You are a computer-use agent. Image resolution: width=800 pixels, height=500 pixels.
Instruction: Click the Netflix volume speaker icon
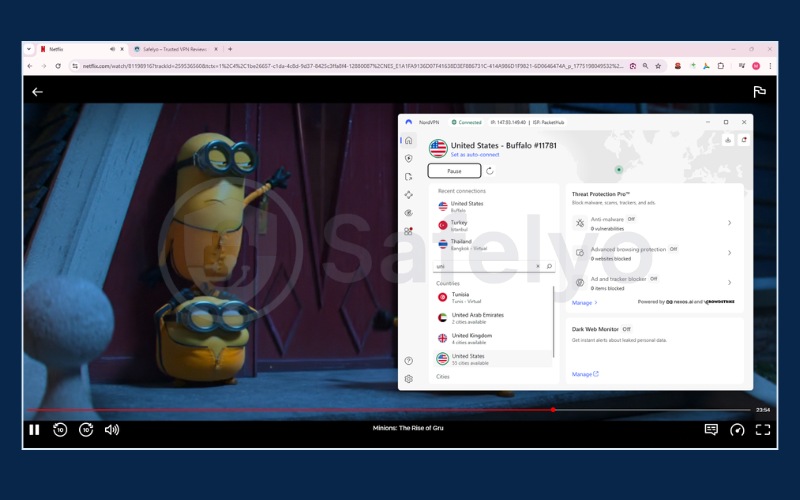112,430
